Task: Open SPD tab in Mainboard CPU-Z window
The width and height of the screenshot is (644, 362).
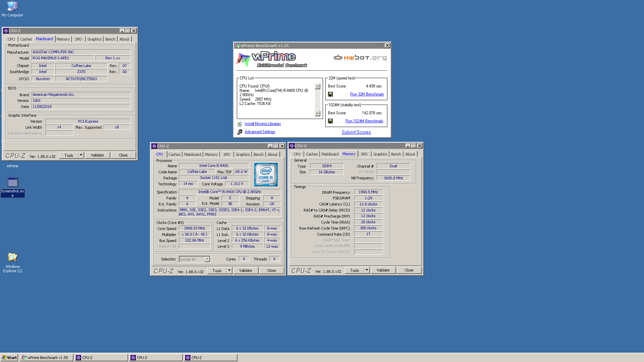Action: [78, 39]
